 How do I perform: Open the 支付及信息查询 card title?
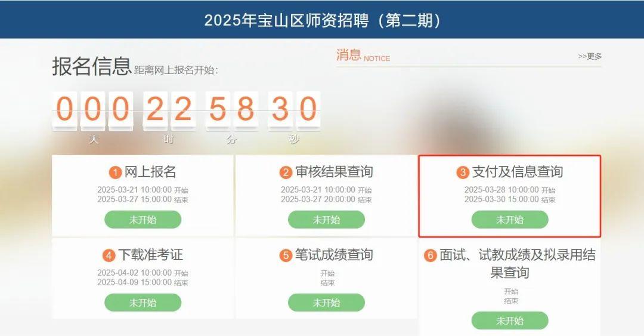(x=518, y=172)
